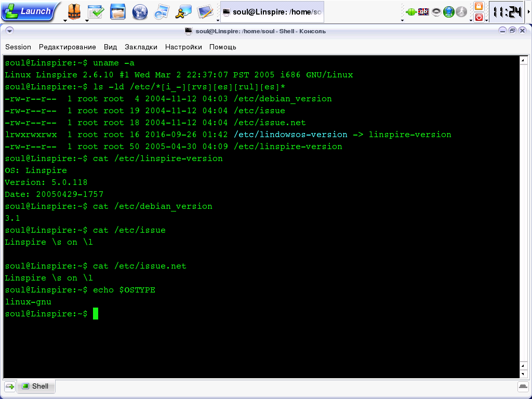Click the blue up-arrow update tray icon
Viewport: 532px width, 399px height.
[448, 12]
